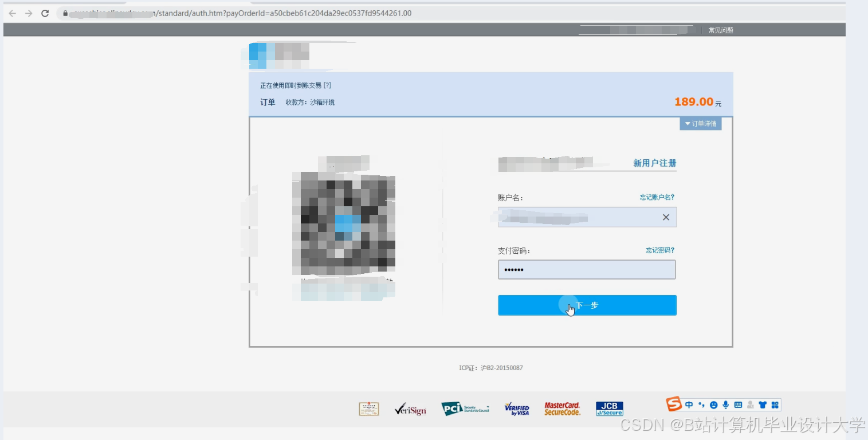The width and height of the screenshot is (868, 440).
Task: Click the 忘记密码? link
Action: click(660, 250)
